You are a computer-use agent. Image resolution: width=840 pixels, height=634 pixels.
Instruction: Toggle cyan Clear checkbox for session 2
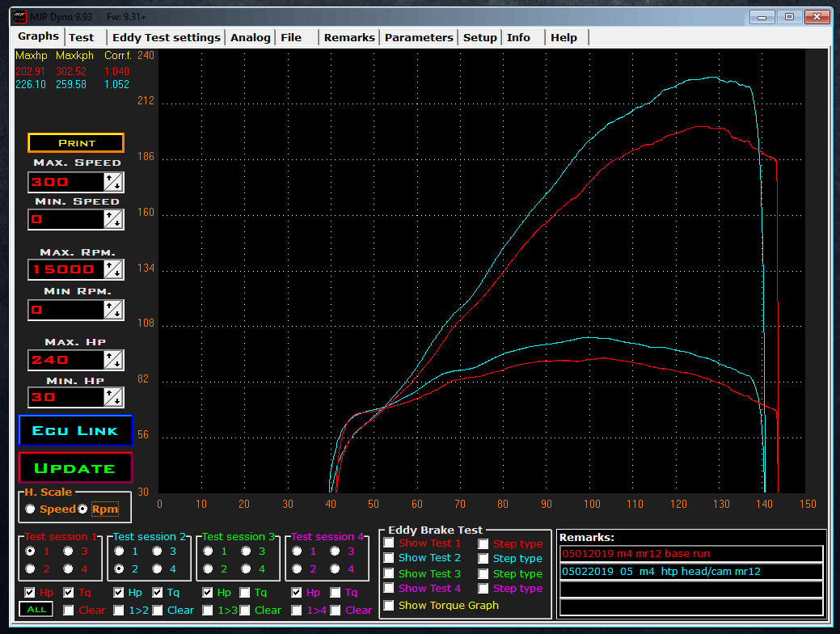157,610
